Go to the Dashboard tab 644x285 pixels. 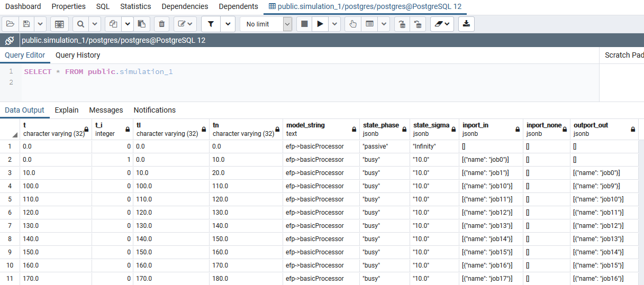click(x=23, y=6)
